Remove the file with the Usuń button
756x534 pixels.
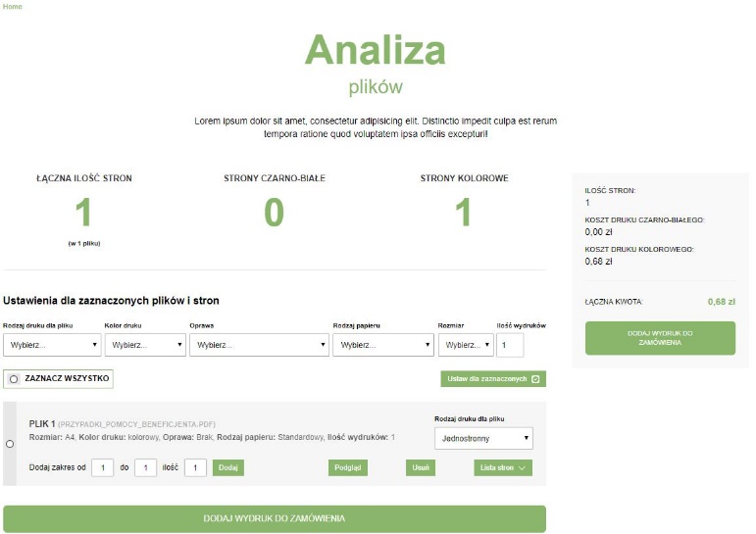point(421,468)
